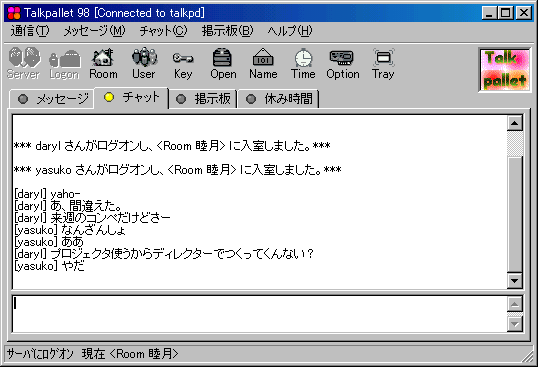Click the '[daryl] yaho-' chat line

(x=47, y=194)
